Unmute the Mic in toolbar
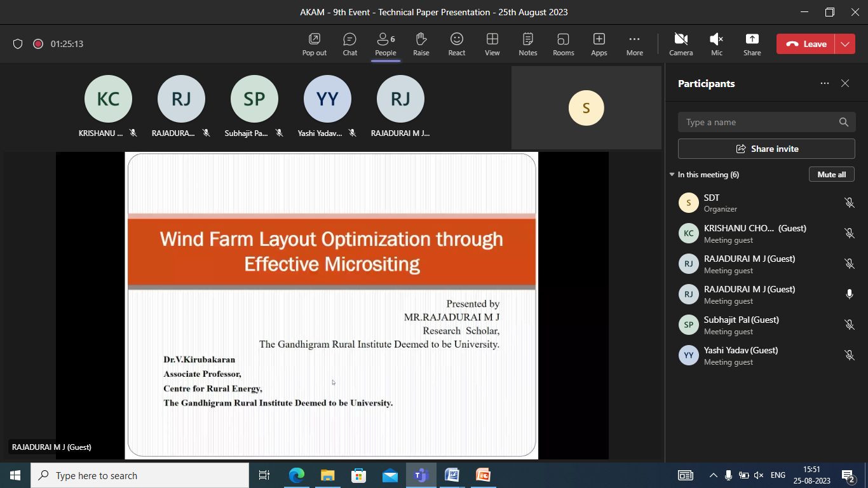Screen dimensions: 868x488 pyautogui.click(x=716, y=44)
